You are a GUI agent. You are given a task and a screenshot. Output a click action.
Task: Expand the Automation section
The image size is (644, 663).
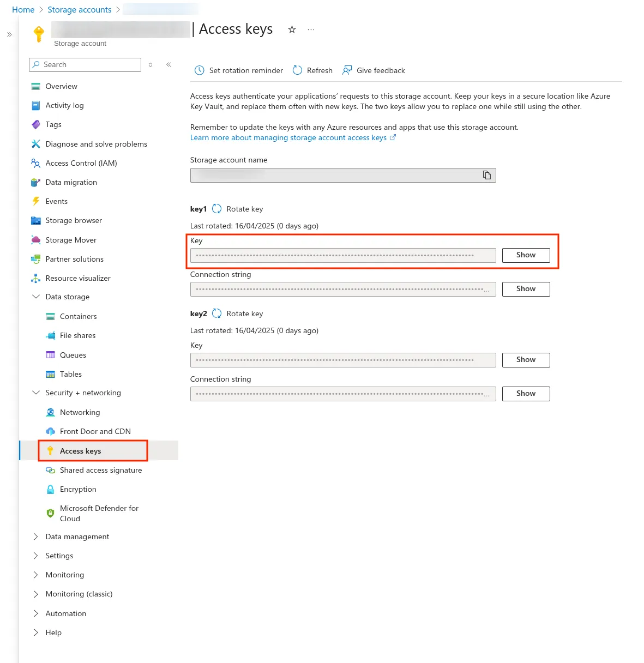pyautogui.click(x=36, y=613)
